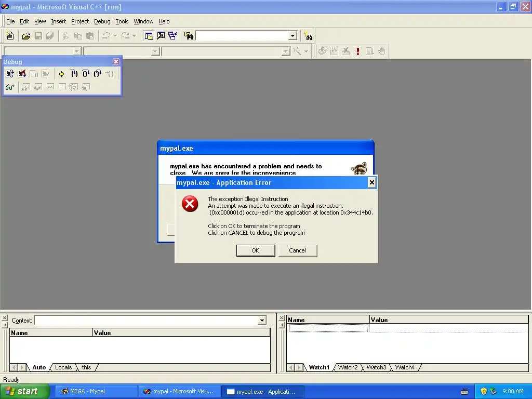Screen dimensions: 532x399
Task: Switch to the Watch3 tab
Action: [376, 367]
